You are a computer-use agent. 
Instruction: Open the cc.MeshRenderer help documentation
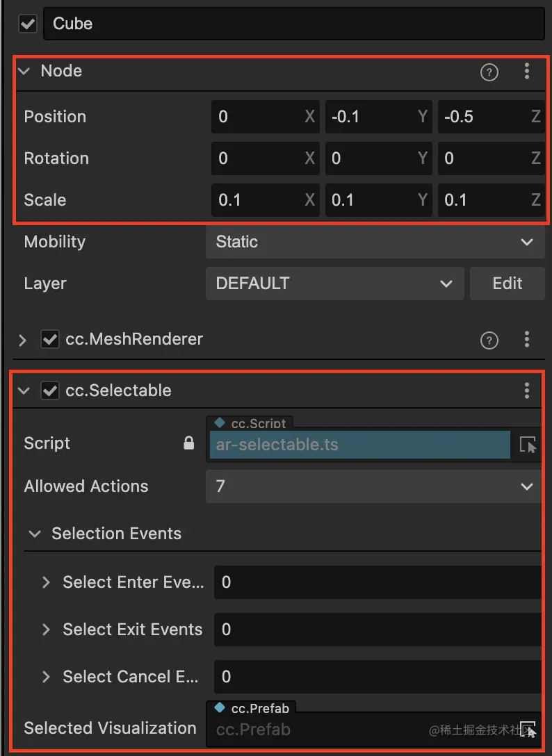tap(489, 340)
